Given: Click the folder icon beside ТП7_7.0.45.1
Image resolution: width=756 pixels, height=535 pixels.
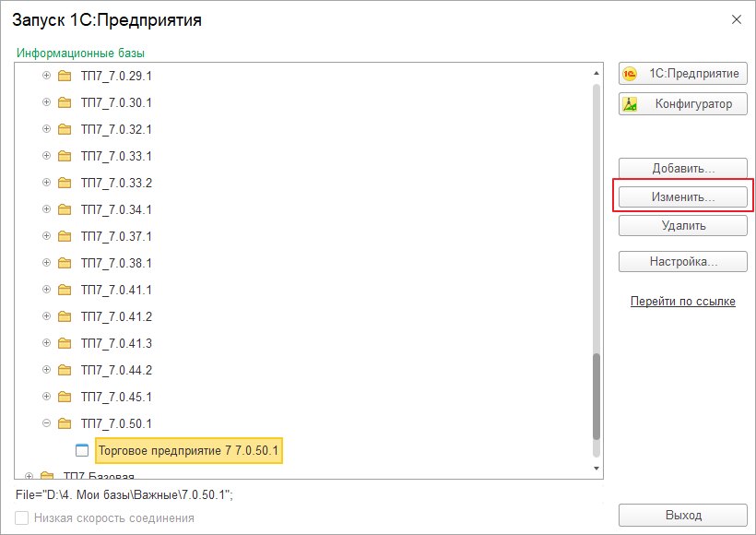Looking at the screenshot, I should [x=65, y=397].
